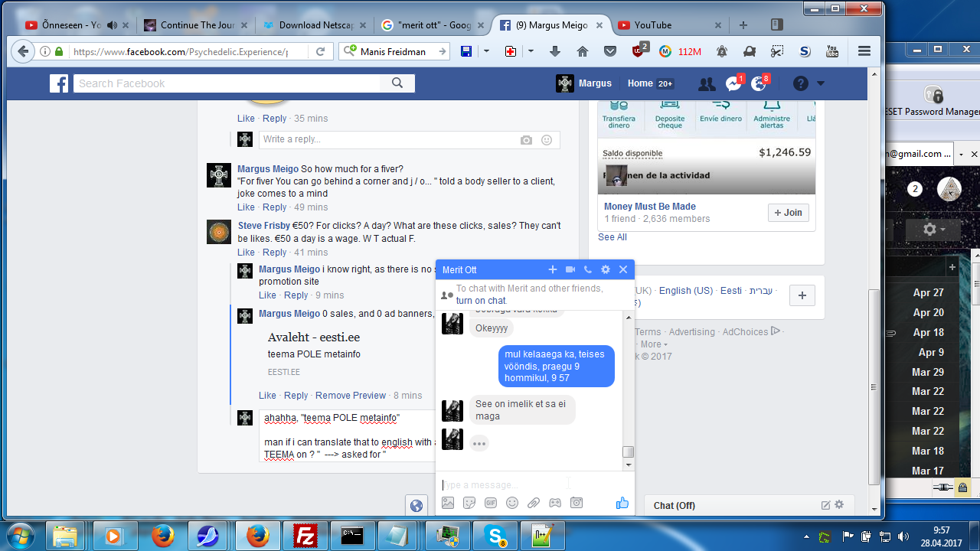
Task: Open the Facebook quick help icon
Action: click(x=801, y=83)
